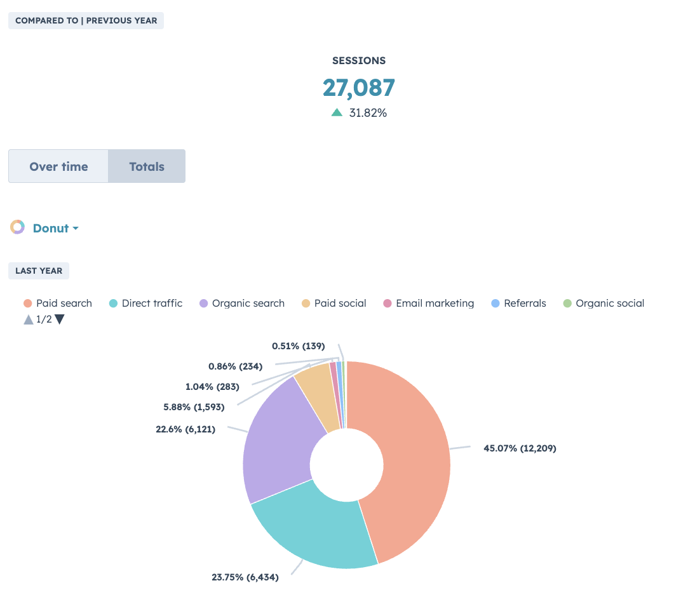The height and width of the screenshot is (616, 681).
Task: Click the Compared to Previous Year badge
Action: (86, 20)
